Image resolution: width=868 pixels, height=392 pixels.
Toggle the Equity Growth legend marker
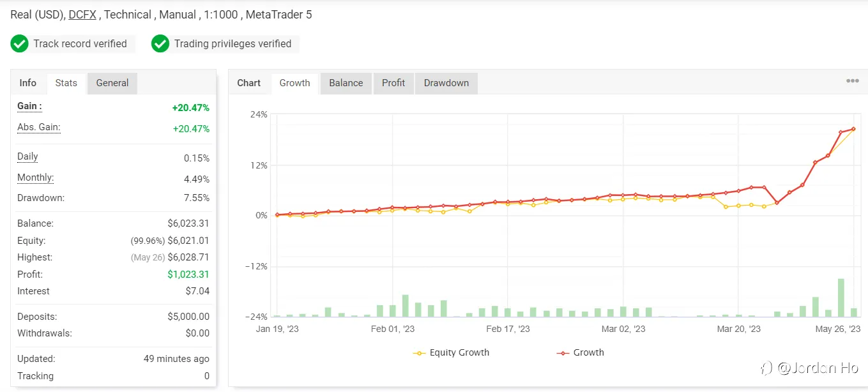tap(419, 352)
